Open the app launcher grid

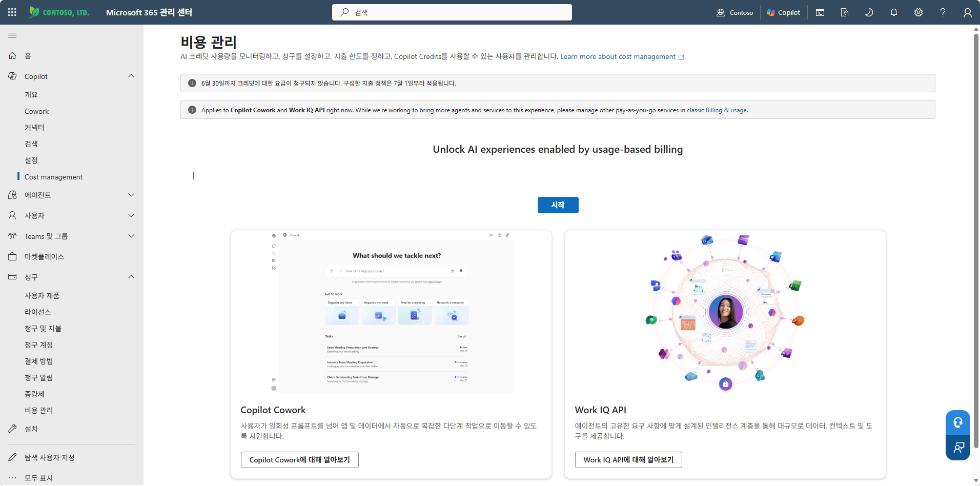click(x=12, y=12)
